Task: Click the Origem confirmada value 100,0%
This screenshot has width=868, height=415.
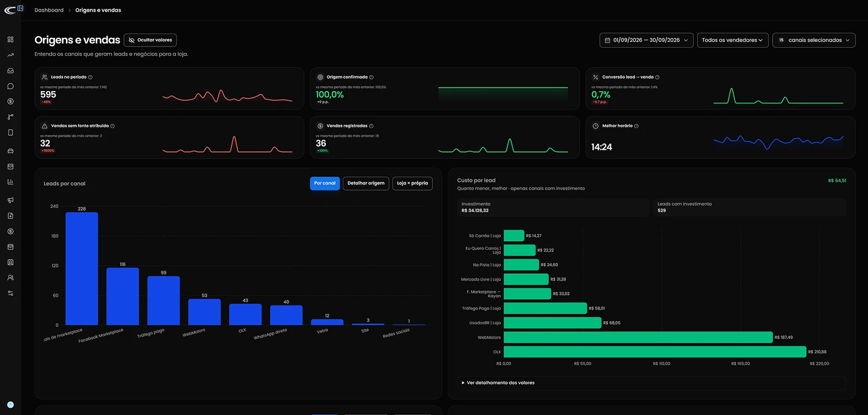Action: (330, 95)
